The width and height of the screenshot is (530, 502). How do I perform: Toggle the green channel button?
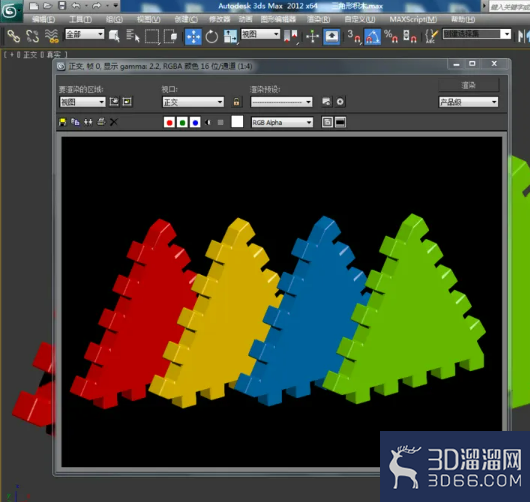pos(182,122)
